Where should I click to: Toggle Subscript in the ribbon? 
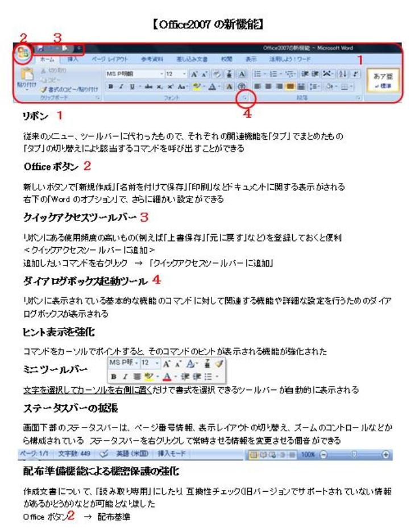[x=159, y=86]
